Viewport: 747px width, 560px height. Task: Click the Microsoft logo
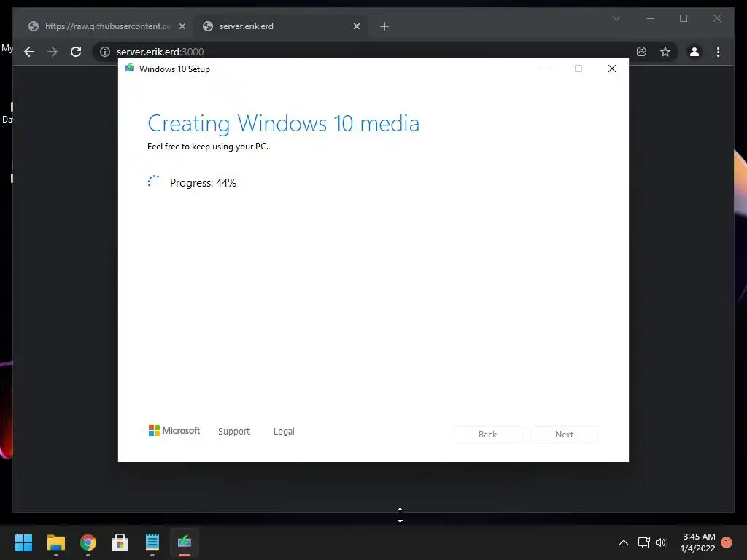(174, 430)
